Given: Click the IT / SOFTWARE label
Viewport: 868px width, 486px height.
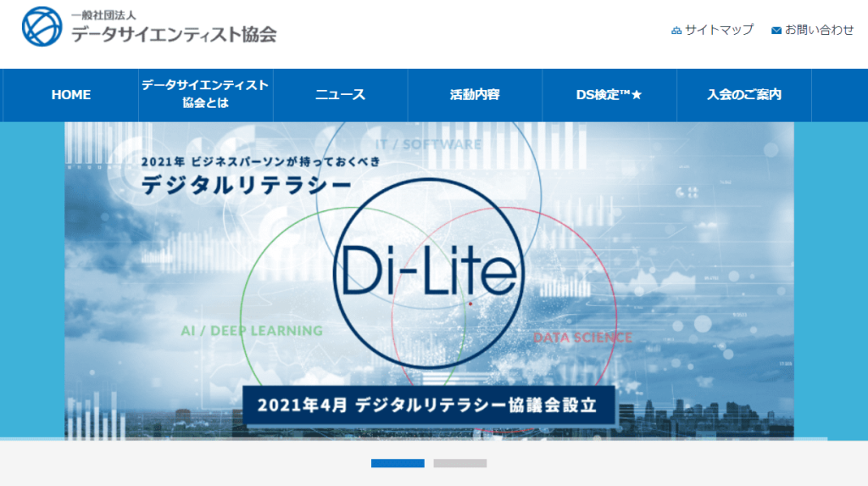Looking at the screenshot, I should point(428,145).
